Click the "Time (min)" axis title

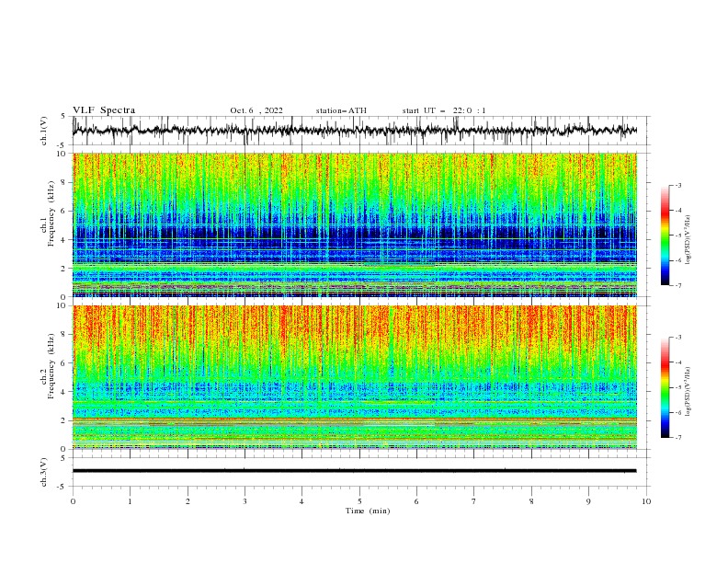tap(368, 511)
